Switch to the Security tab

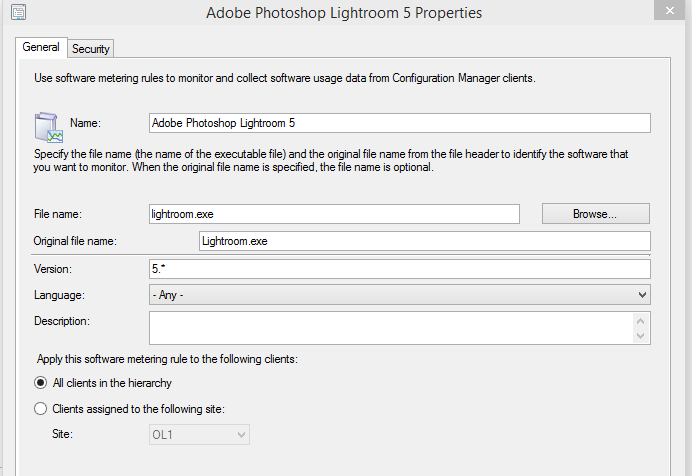[x=90, y=49]
